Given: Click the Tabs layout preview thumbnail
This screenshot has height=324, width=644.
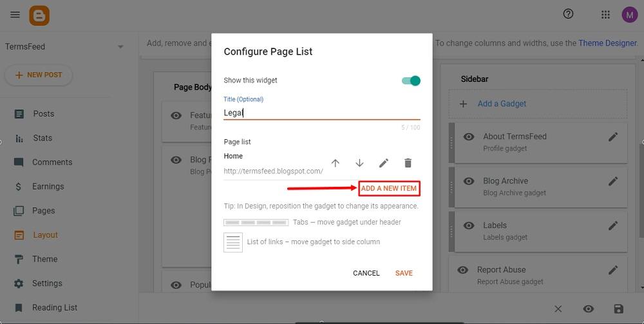Looking at the screenshot, I should (256, 223).
